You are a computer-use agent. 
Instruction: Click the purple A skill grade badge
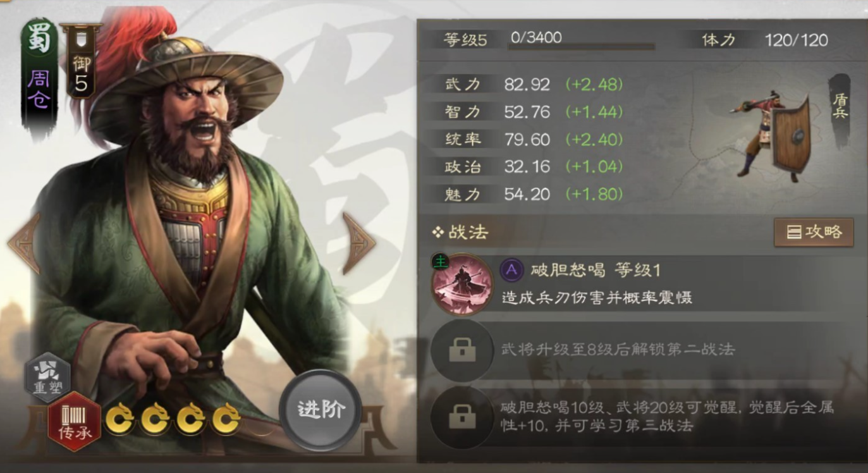tap(511, 271)
